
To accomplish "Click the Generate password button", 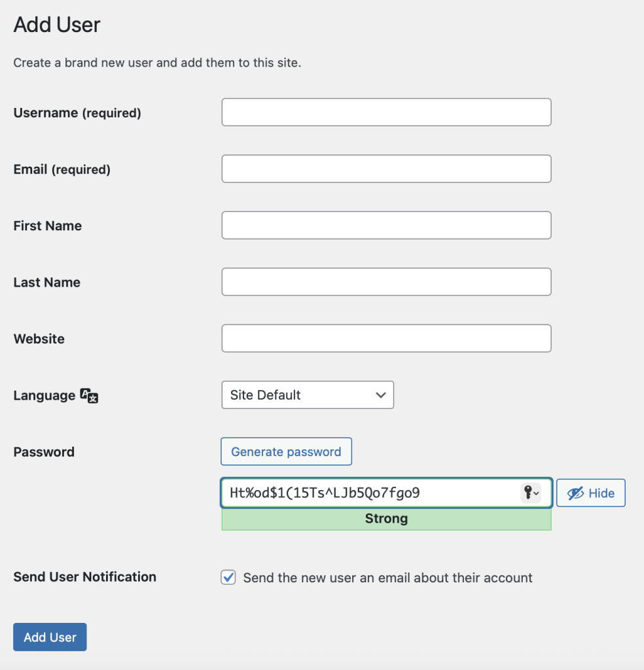I will pos(286,451).
